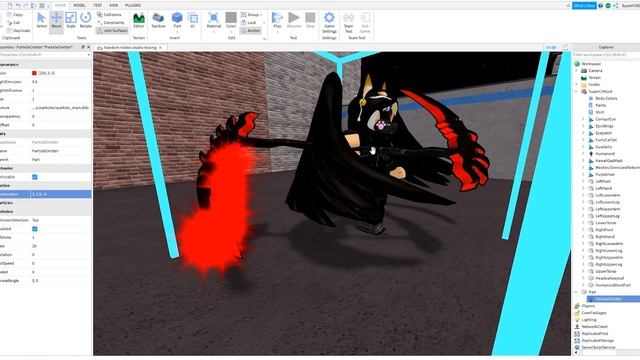The width and height of the screenshot is (640, 360).
Task: Open the Toolbox panel
Action: coord(158,20)
